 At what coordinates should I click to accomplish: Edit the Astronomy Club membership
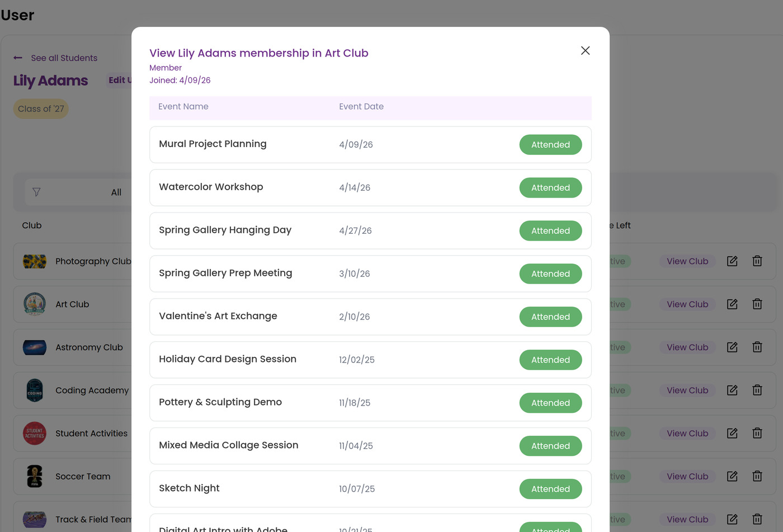click(x=732, y=347)
